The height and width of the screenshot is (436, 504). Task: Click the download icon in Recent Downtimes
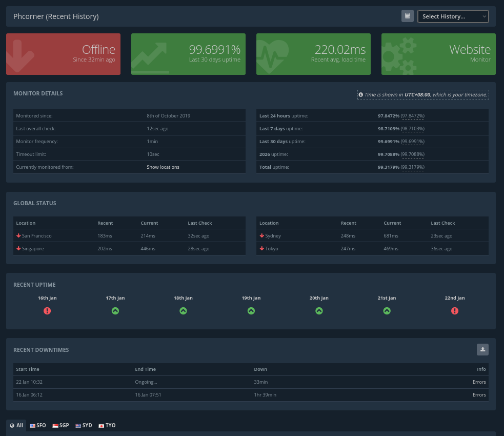482,349
